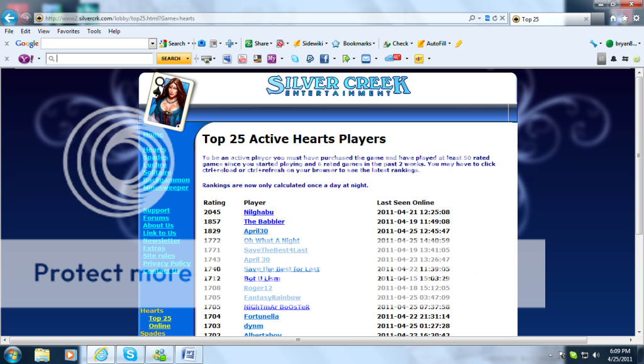This screenshot has width=644, height=364.
Task: Select the Top 25 browser tab
Action: coord(551,19)
